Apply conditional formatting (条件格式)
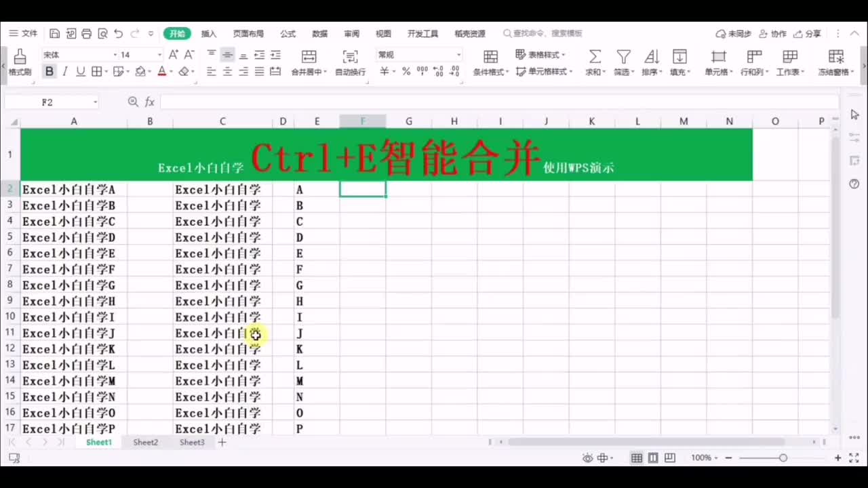Screen dimensions: 868x488 (491, 56)
